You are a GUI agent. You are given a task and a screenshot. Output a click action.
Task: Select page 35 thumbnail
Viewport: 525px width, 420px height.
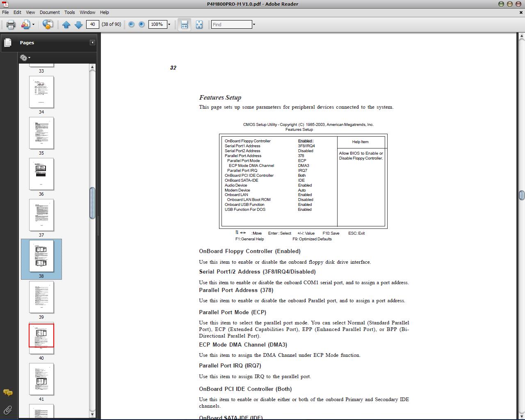(41, 133)
